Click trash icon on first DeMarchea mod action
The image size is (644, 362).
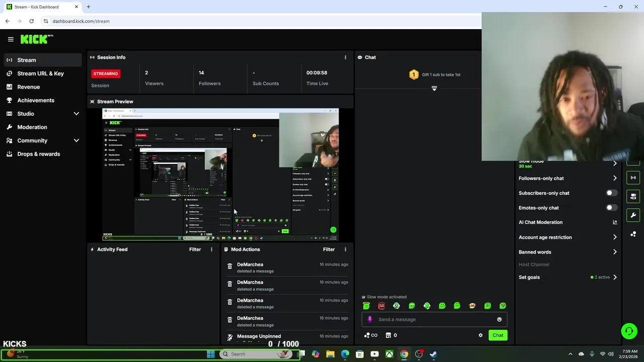tap(230, 266)
